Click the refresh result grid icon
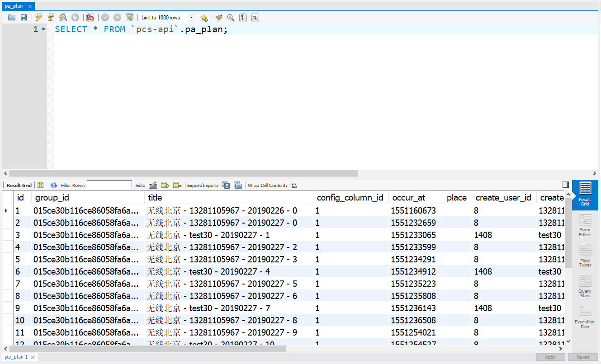601x364 pixels. 54,185
